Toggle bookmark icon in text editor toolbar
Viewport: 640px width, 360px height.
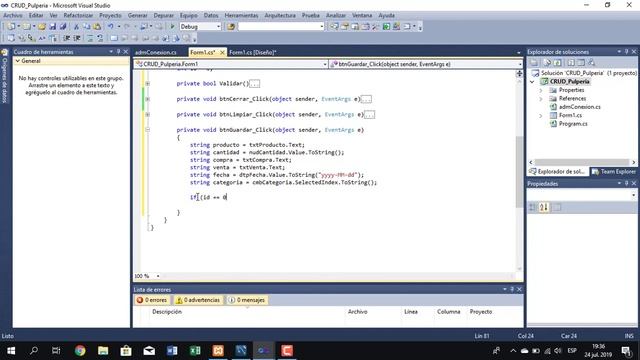click(x=114, y=38)
